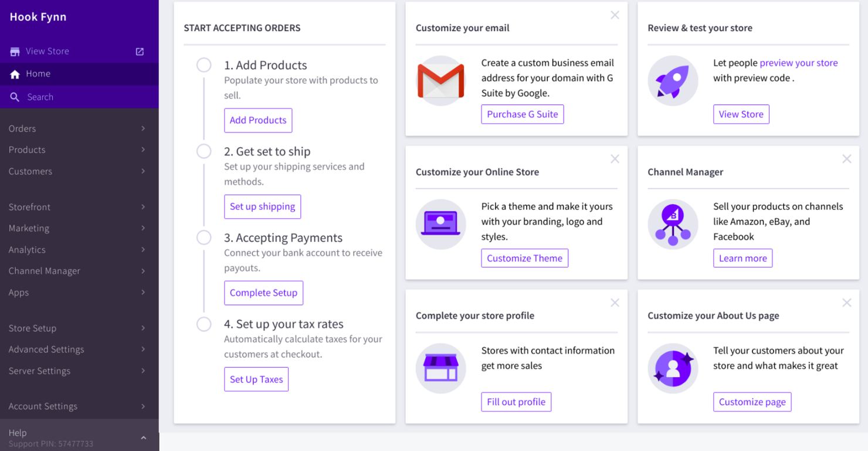The width and height of the screenshot is (868, 451).
Task: Toggle the Accepting Payments step circle
Action: point(204,238)
